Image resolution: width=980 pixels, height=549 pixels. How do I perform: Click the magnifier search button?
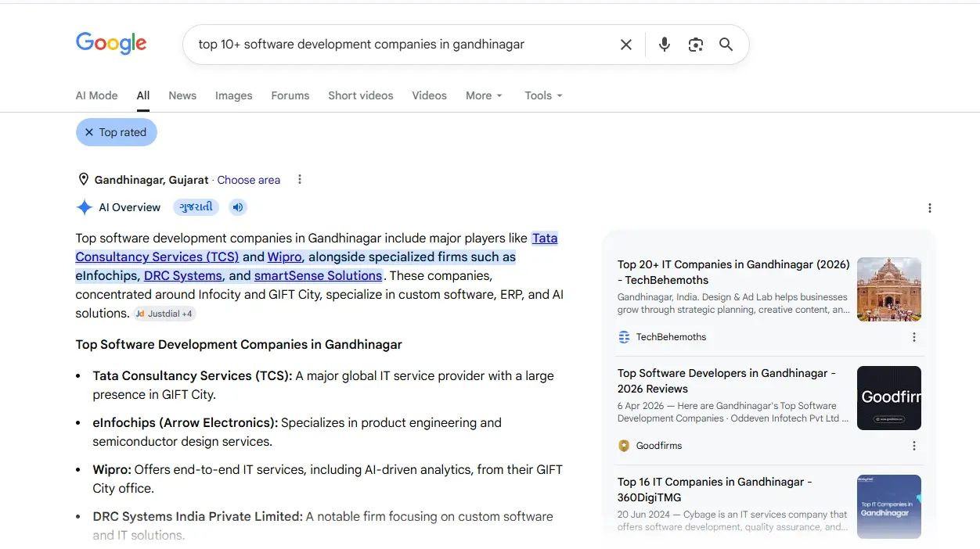pyautogui.click(x=726, y=45)
